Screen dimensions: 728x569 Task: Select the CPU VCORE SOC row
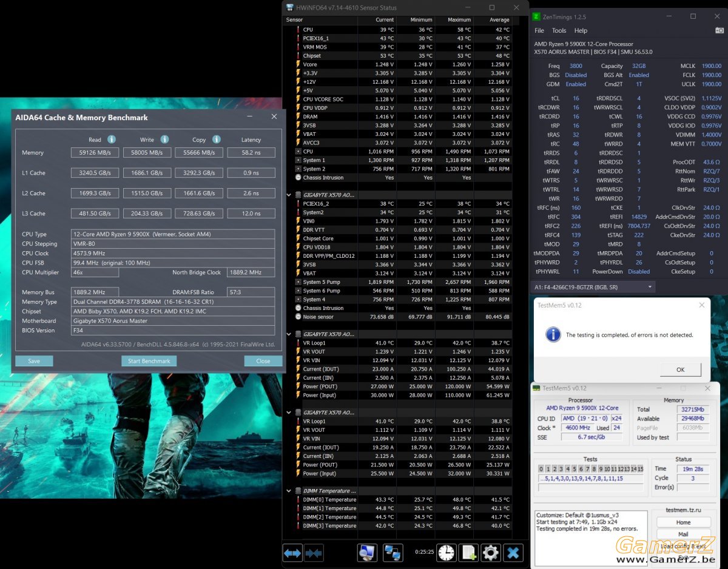pyautogui.click(x=399, y=99)
